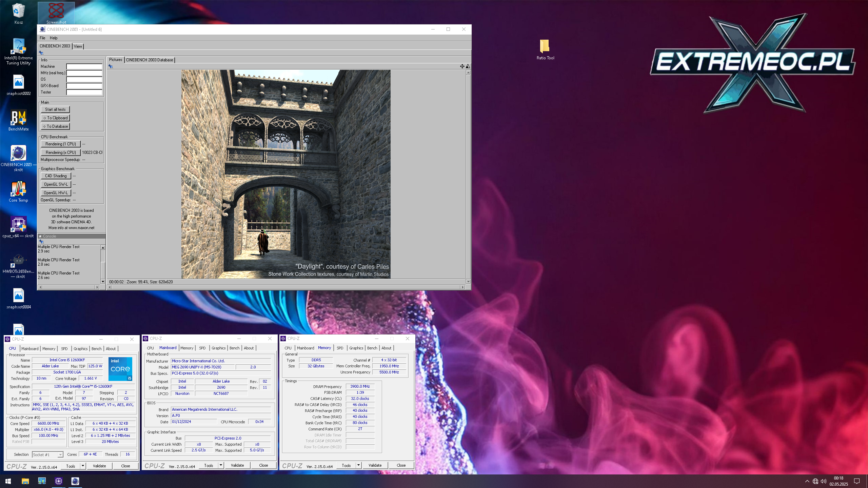Image resolution: width=868 pixels, height=488 pixels.
Task: Click the To Clipboard button
Action: pos(55,118)
